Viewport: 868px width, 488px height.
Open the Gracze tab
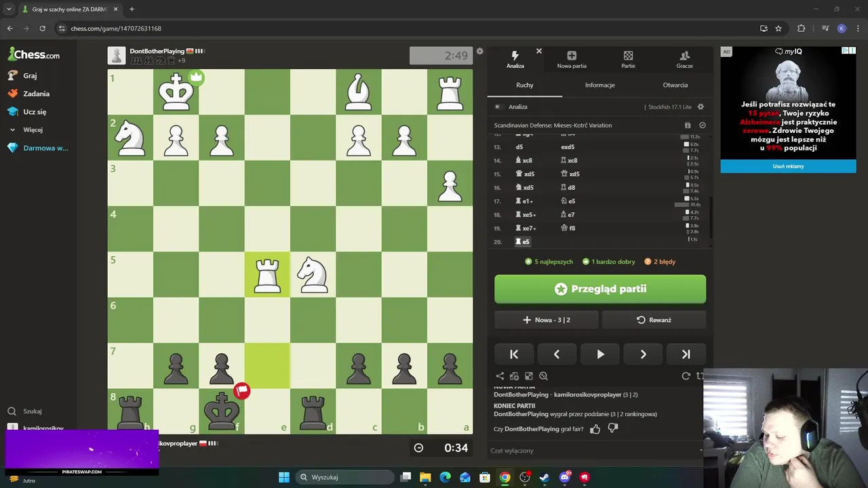(684, 60)
